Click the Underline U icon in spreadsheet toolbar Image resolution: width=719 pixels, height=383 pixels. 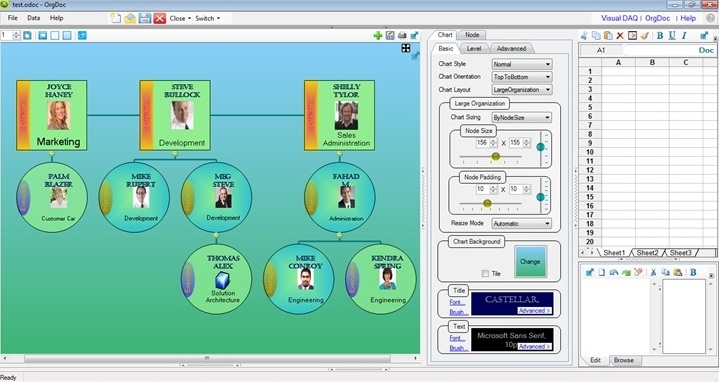click(672, 35)
